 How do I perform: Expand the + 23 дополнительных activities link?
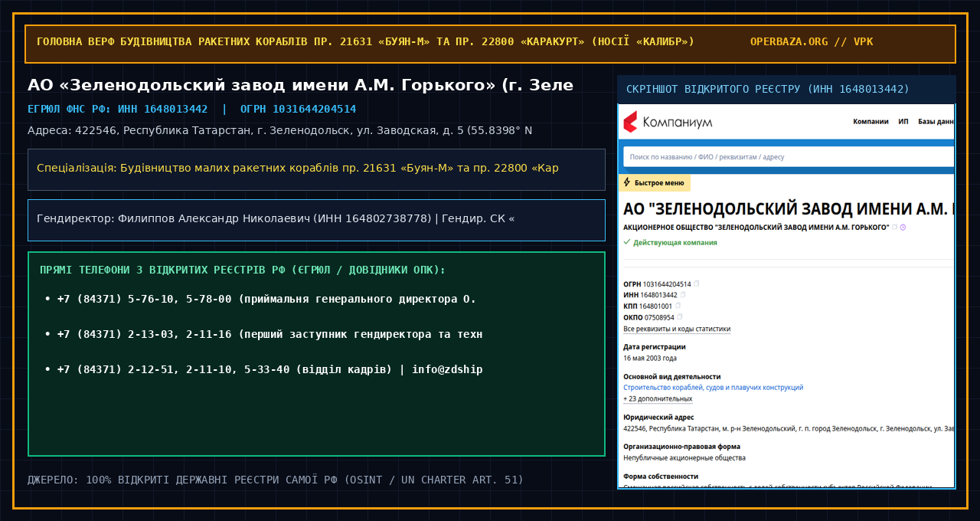point(658,398)
